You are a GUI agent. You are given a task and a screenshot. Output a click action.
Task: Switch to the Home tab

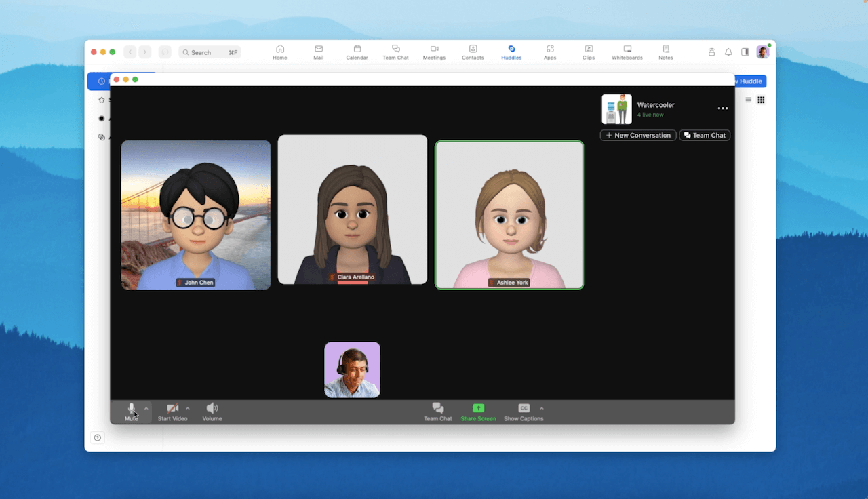pyautogui.click(x=279, y=52)
